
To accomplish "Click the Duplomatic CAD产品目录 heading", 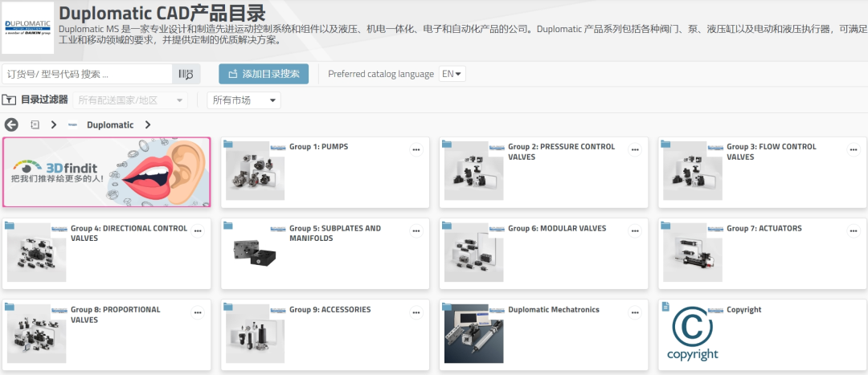I will tap(162, 13).
